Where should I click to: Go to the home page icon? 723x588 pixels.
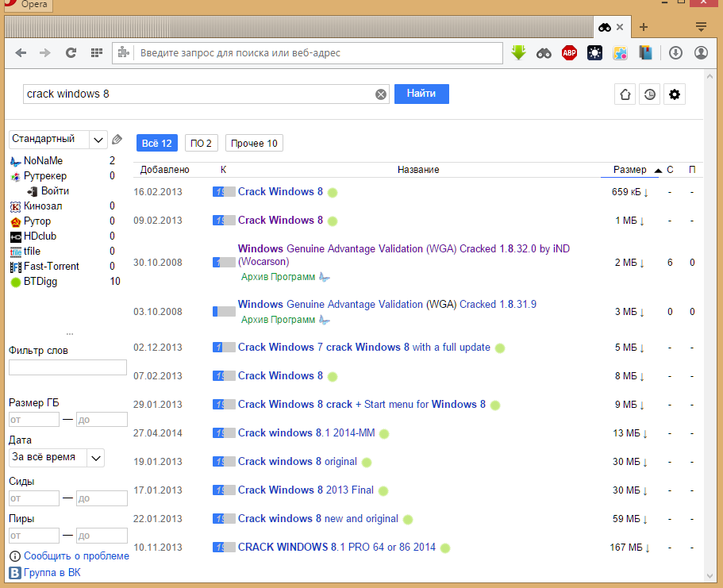(625, 94)
